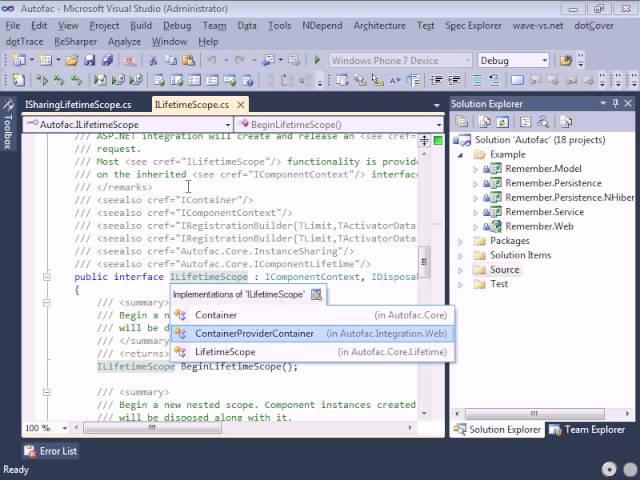The width and height of the screenshot is (640, 480).
Task: Collapse the ILifetimeScope interface code region
Action: [47, 277]
